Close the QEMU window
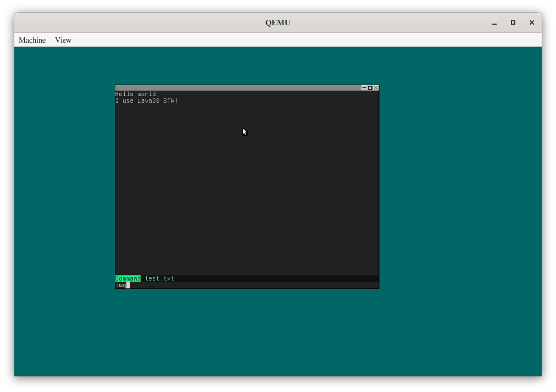The width and height of the screenshot is (556, 392). 531,23
